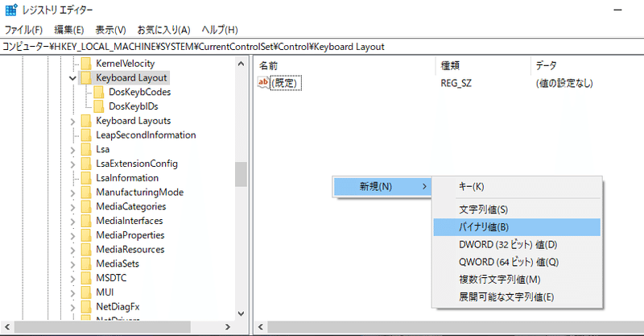Click the LsaInformation folder icon

coord(86,177)
